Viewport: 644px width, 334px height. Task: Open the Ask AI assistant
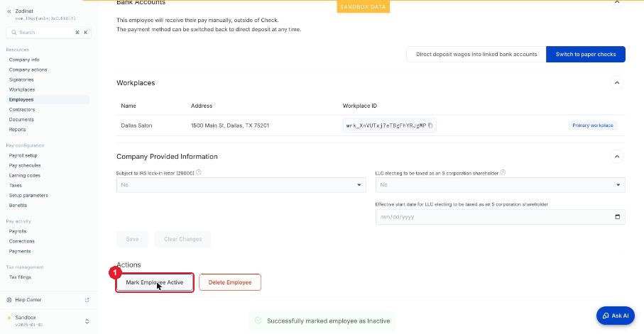coord(616,316)
